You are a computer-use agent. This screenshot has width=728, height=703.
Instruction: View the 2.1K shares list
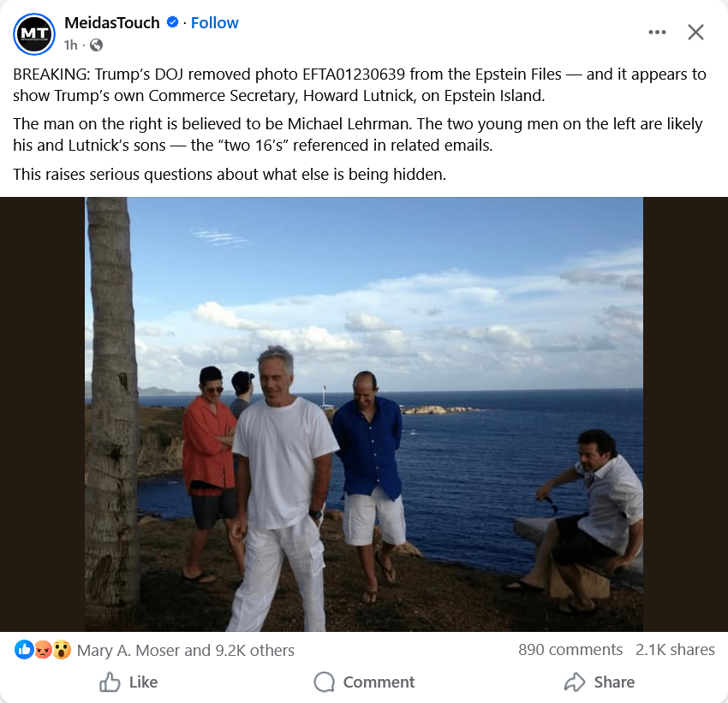pyautogui.click(x=675, y=650)
